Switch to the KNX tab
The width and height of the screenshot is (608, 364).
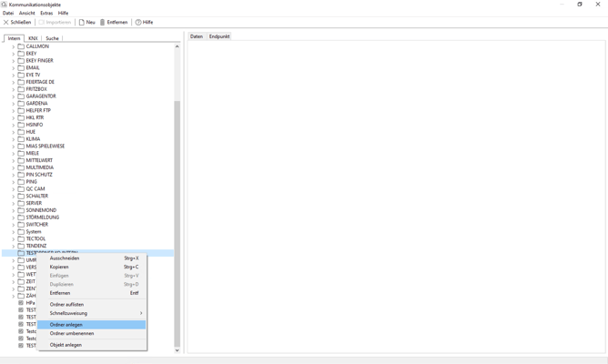click(33, 38)
